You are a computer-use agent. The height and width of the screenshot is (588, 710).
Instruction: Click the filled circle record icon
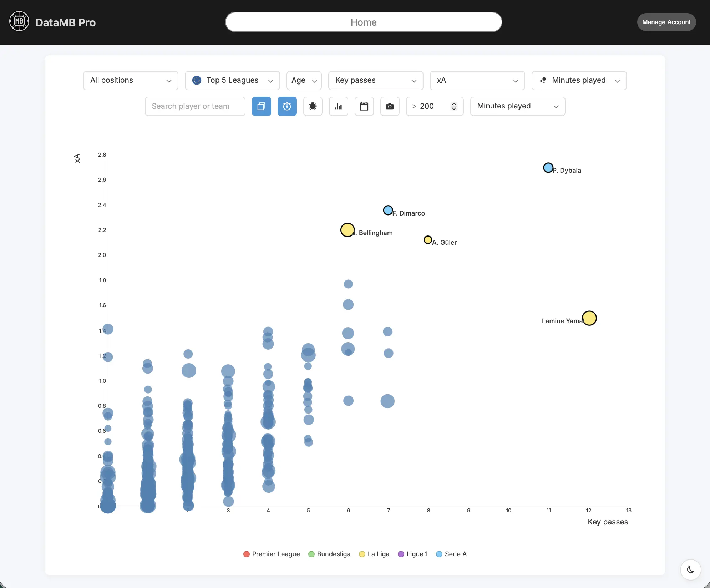(x=313, y=106)
